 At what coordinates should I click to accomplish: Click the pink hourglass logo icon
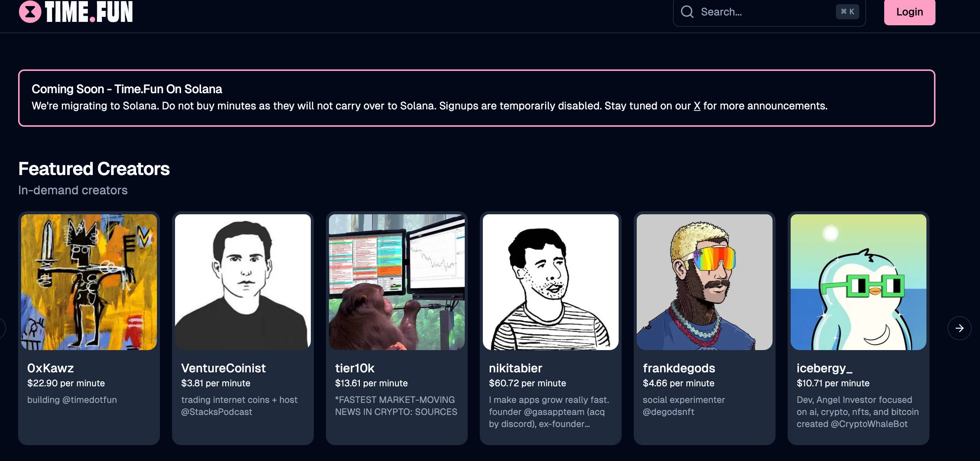(30, 12)
